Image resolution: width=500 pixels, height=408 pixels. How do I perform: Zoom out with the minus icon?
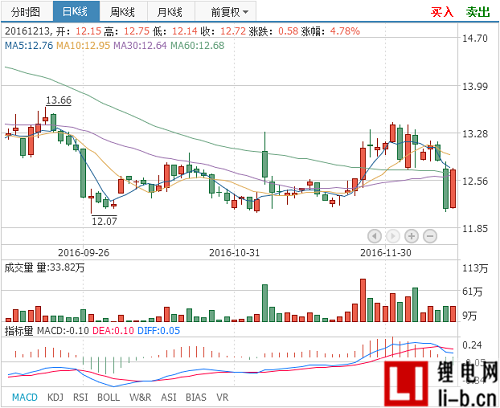430,236
